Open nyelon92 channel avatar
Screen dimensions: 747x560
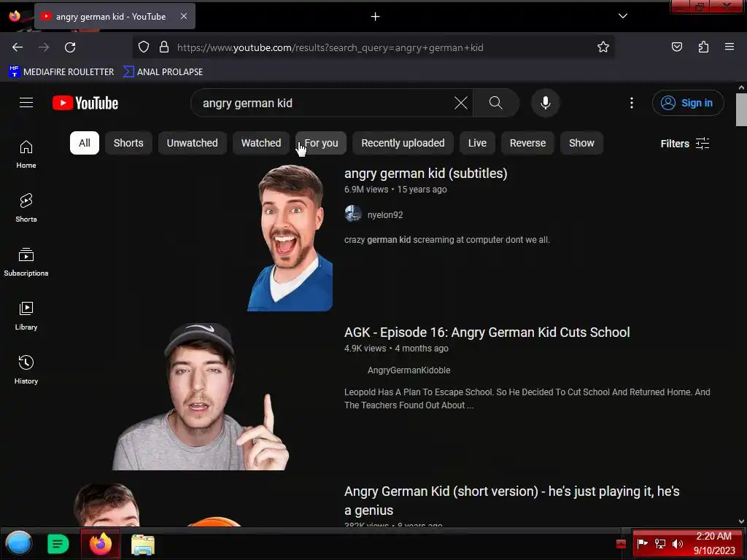click(x=353, y=214)
